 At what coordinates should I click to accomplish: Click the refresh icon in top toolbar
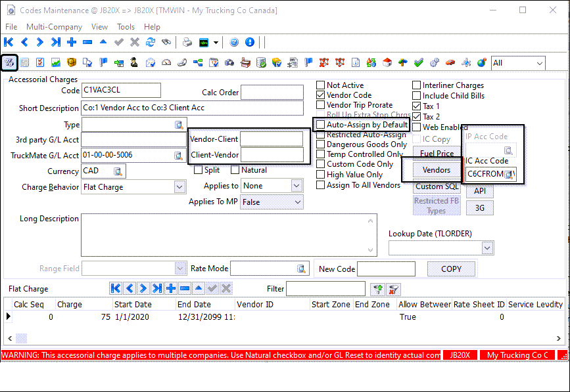click(x=151, y=42)
